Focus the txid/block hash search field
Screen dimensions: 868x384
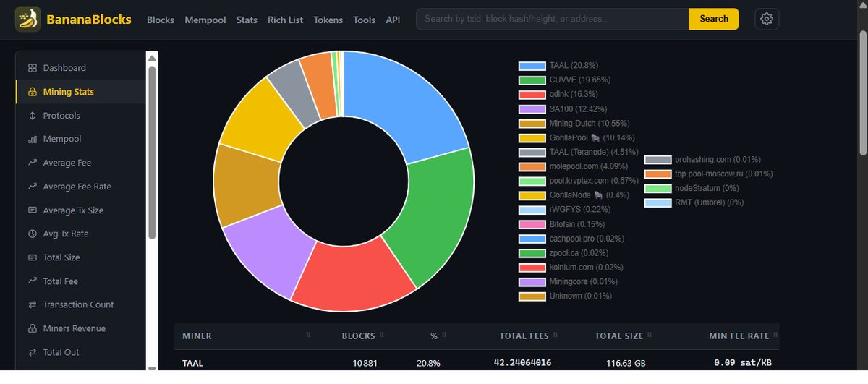(553, 19)
